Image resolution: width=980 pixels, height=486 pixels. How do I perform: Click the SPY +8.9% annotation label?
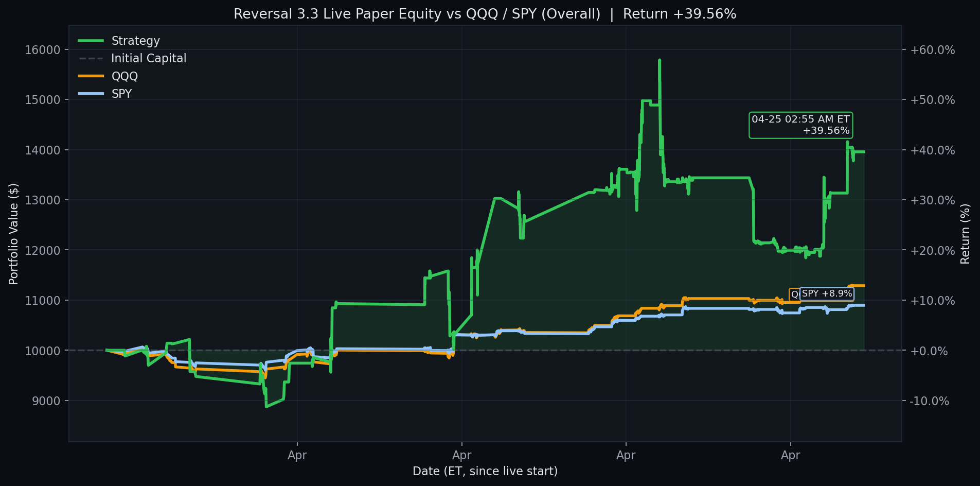[x=828, y=293]
